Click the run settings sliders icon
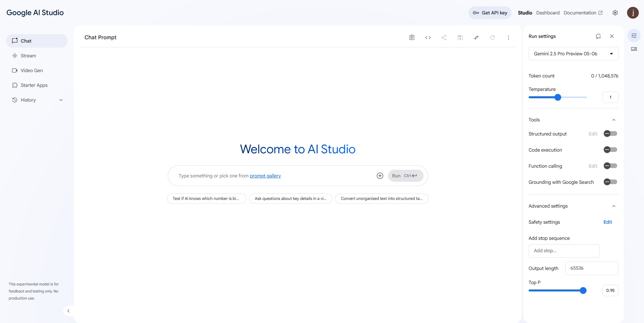644x323 pixels. 634,36
